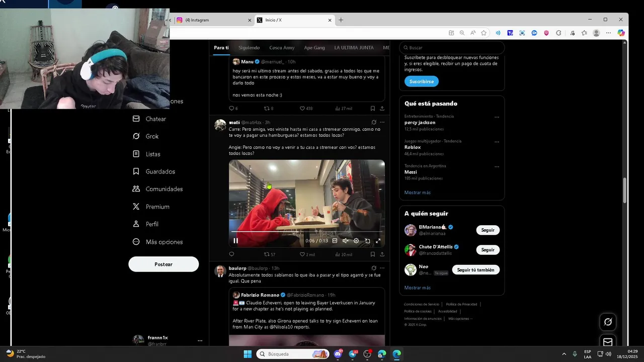Show more under A quién seguir
Viewport: 644px width, 362px height.
click(x=417, y=288)
